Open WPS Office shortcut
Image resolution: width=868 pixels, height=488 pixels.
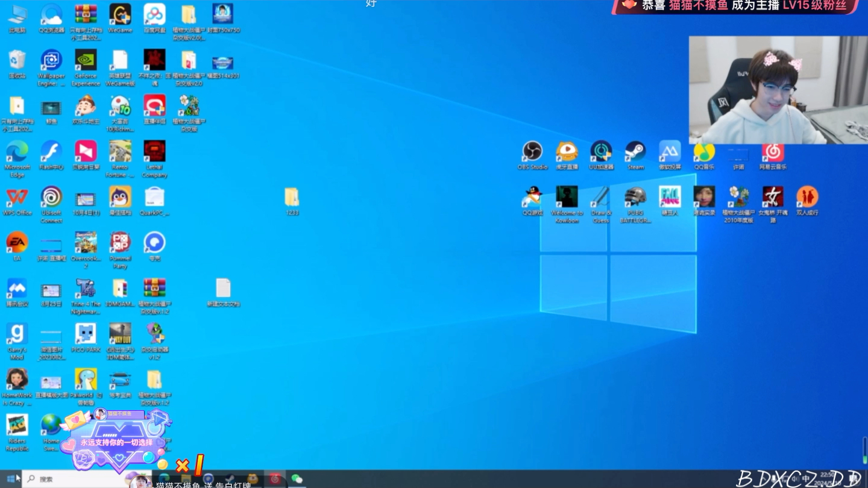point(17,202)
